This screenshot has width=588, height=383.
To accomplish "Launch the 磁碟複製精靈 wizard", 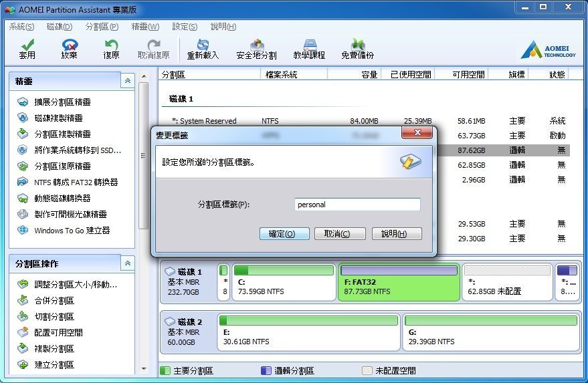I will tap(58, 118).
